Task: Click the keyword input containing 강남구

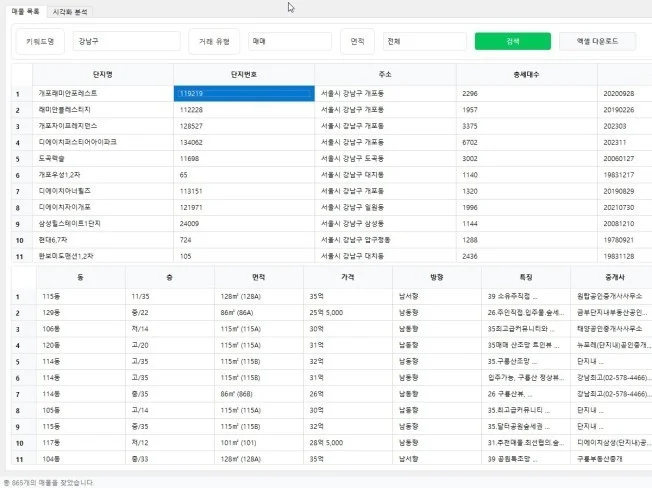Action: coord(126,41)
